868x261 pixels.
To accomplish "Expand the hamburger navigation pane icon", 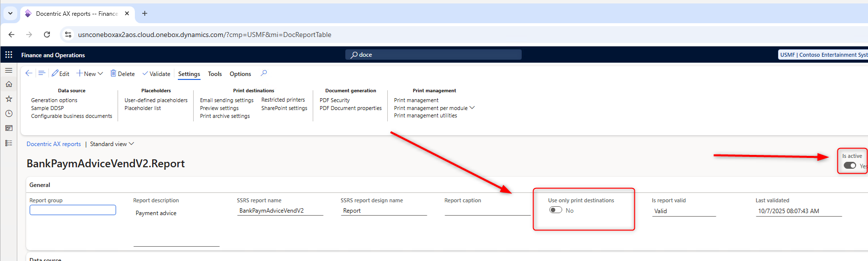I will [9, 71].
